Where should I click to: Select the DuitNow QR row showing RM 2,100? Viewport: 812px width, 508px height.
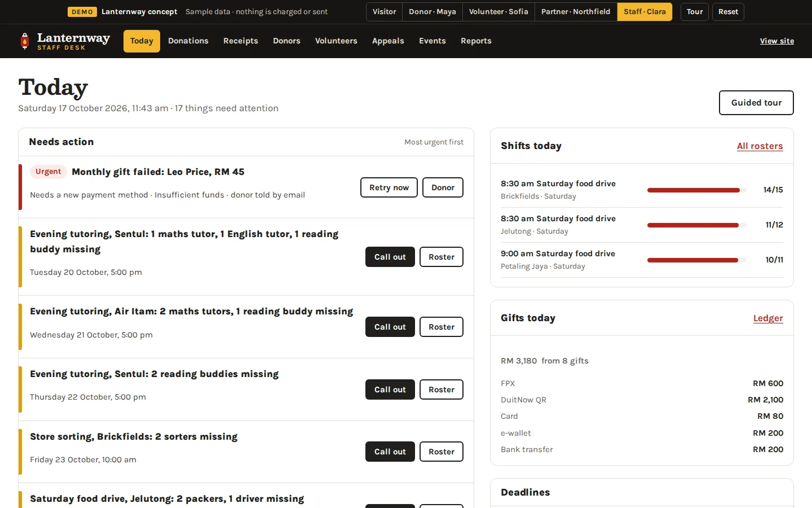coord(642,400)
